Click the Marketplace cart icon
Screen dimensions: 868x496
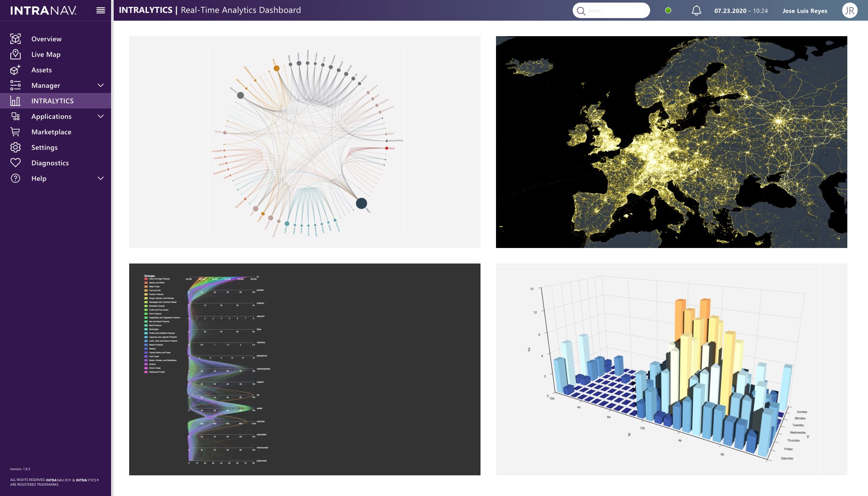click(15, 132)
